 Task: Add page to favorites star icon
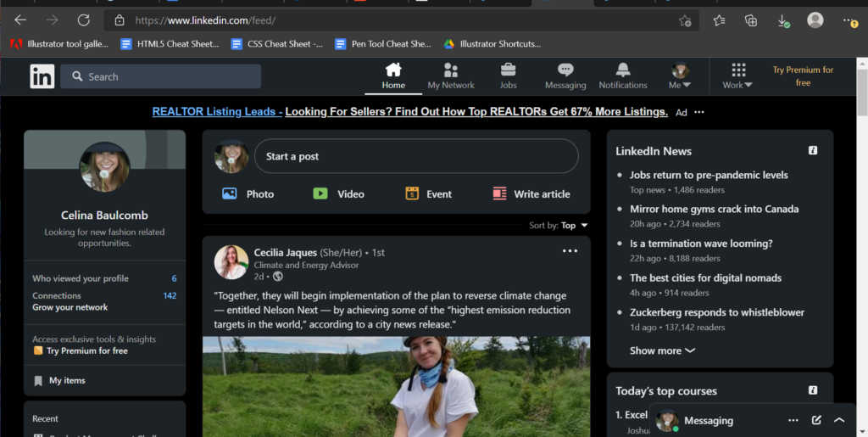point(685,21)
